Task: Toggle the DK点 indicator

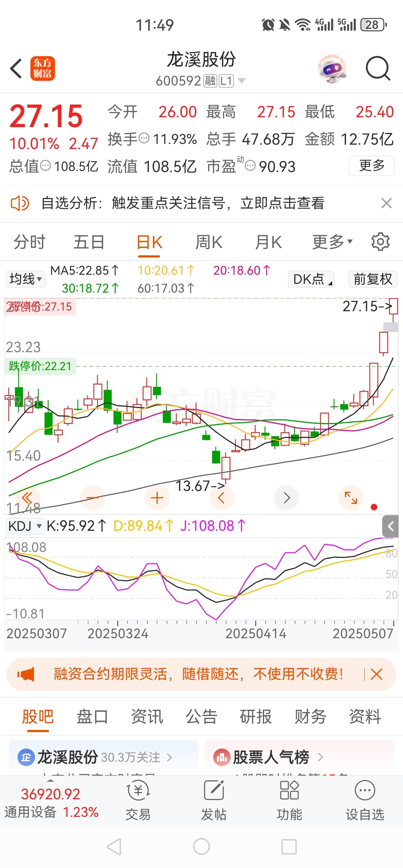Action: point(311,279)
